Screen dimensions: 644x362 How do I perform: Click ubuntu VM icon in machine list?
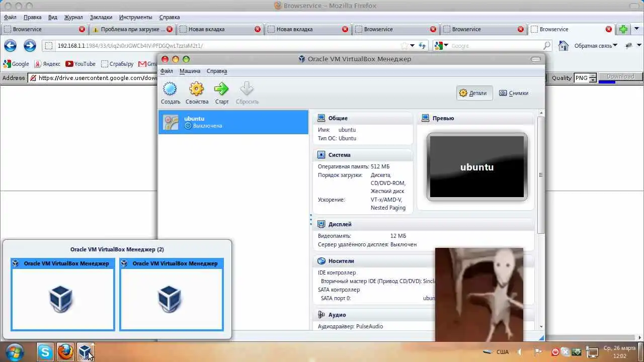click(x=171, y=122)
